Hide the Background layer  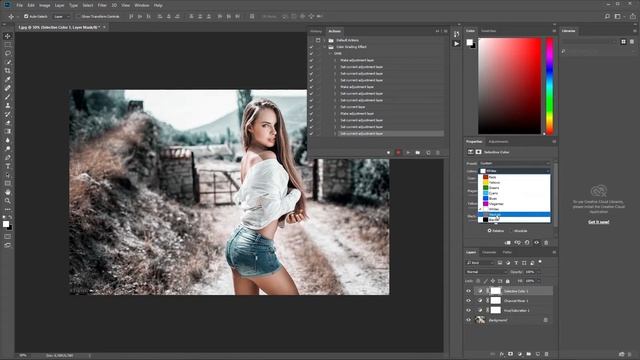click(469, 320)
